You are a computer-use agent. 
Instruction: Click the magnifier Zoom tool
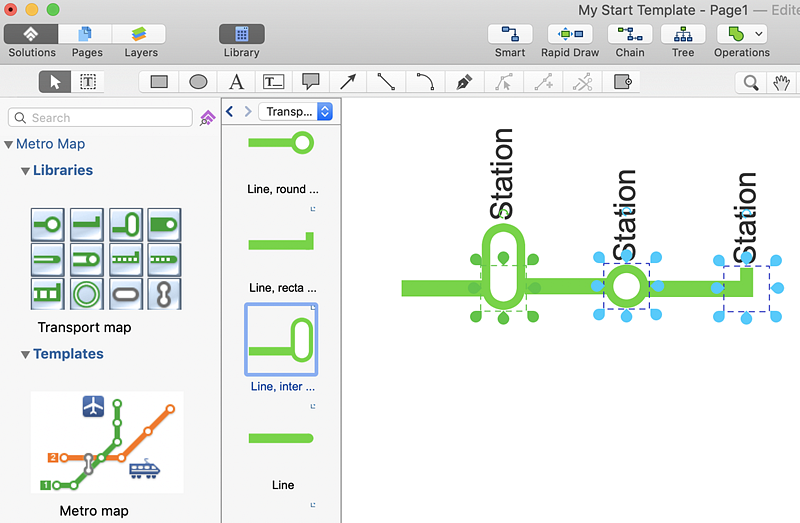click(750, 82)
